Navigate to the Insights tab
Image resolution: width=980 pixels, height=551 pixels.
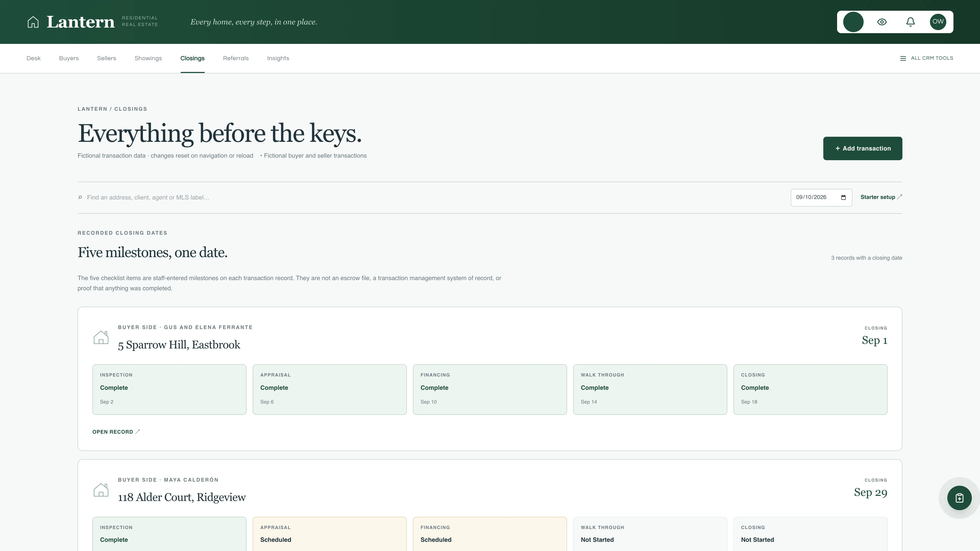pyautogui.click(x=278, y=58)
